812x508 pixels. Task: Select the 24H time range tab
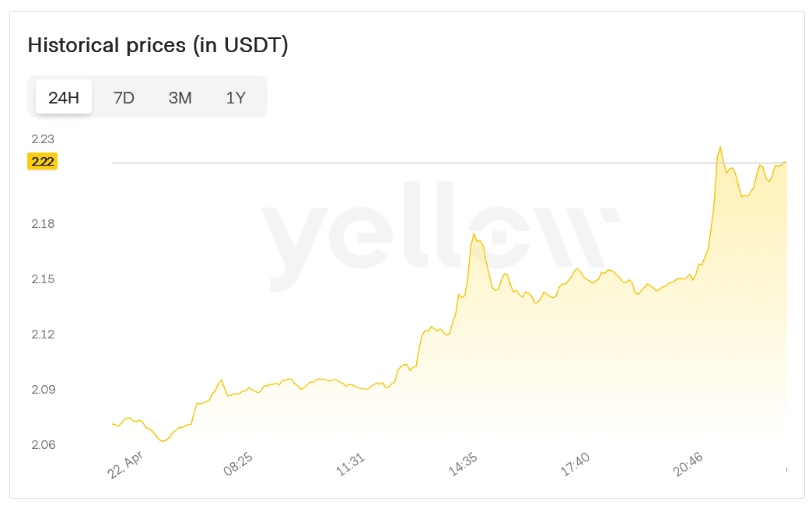(x=64, y=97)
